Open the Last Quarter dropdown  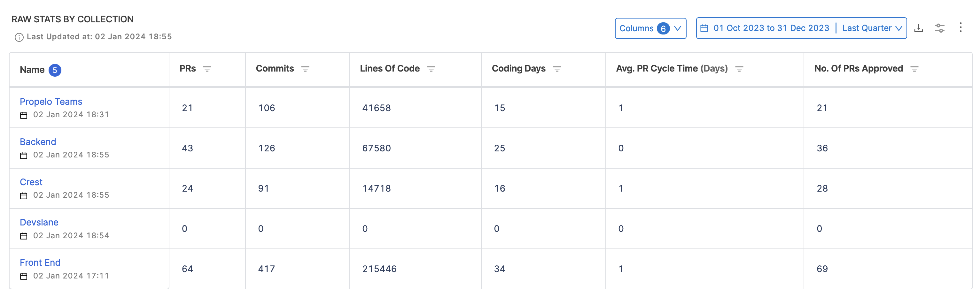pyautogui.click(x=872, y=28)
